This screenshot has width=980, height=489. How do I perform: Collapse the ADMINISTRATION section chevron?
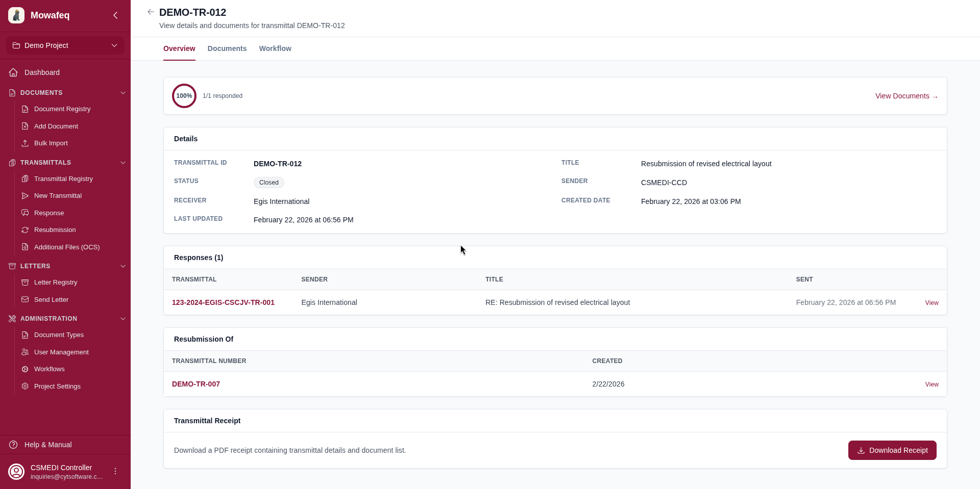coord(123,319)
